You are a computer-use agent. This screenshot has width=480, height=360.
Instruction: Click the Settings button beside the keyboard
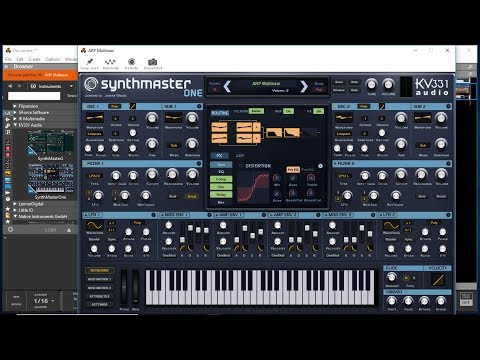[x=99, y=304]
